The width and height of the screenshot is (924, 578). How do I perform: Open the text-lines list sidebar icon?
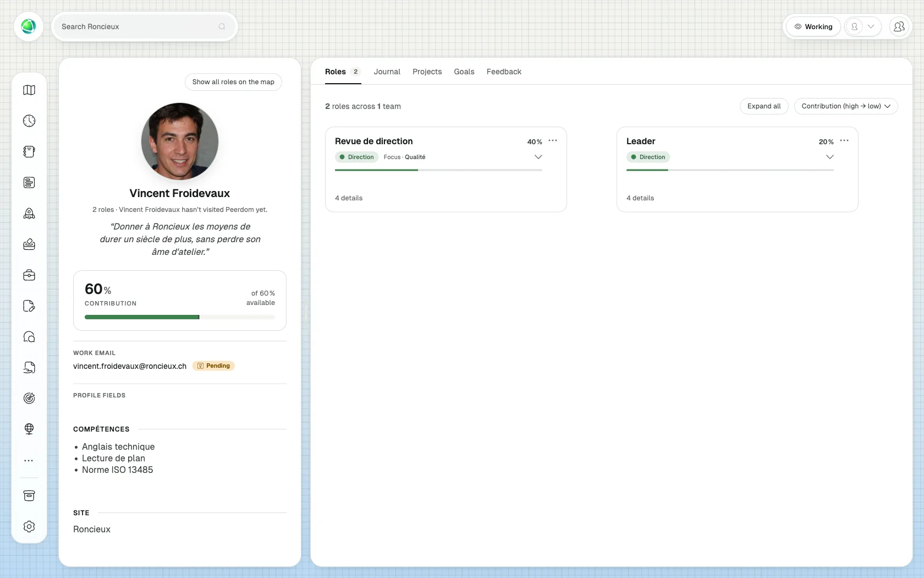coord(29,183)
